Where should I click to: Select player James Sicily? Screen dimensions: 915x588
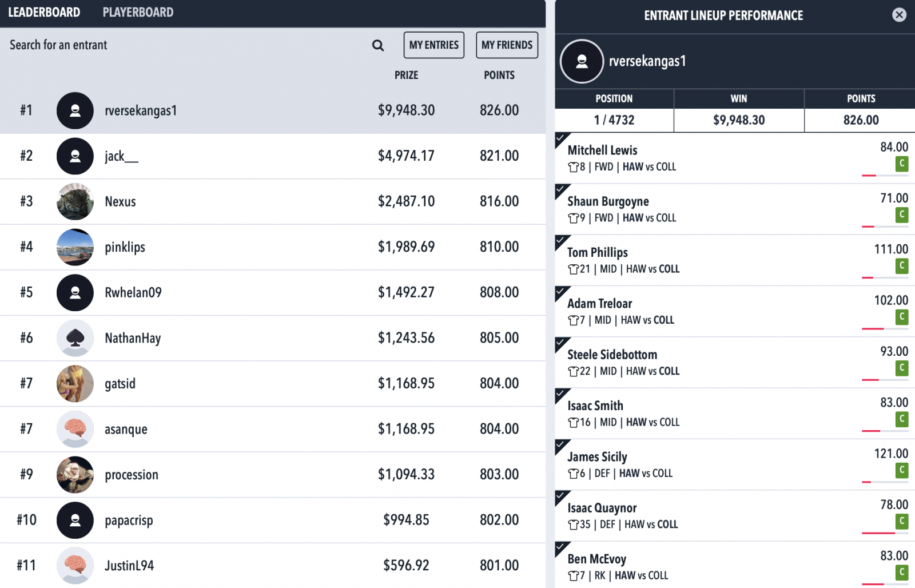pyautogui.click(x=597, y=457)
